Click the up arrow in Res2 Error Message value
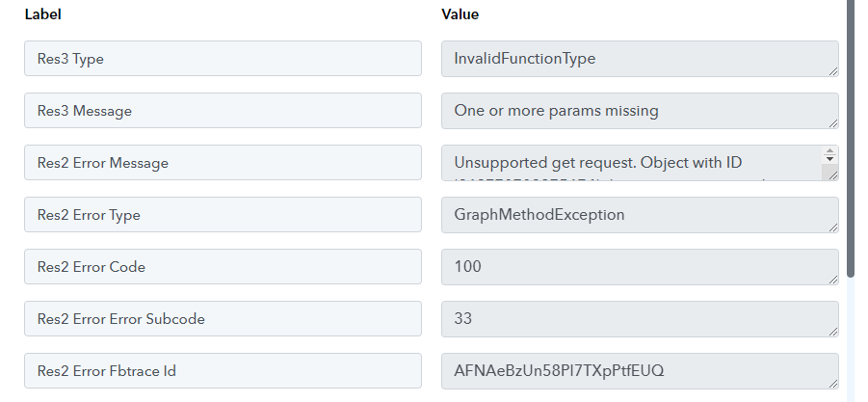The width and height of the screenshot is (868, 402). [829, 151]
